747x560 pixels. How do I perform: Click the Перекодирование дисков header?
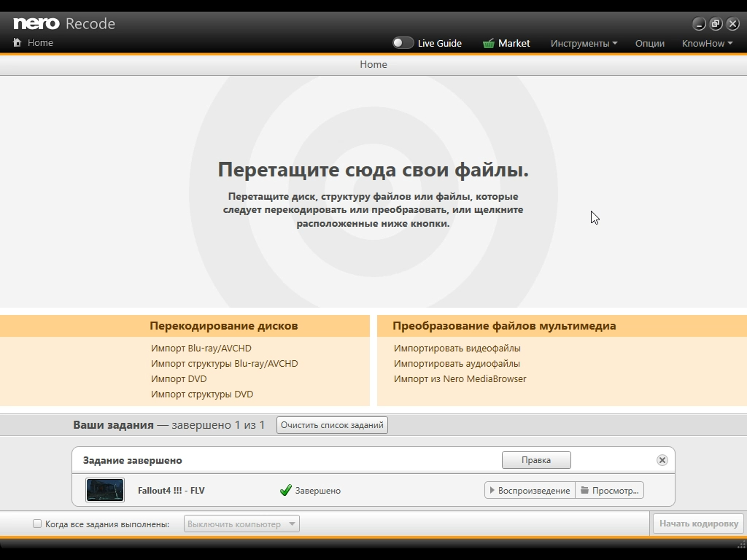[224, 326]
